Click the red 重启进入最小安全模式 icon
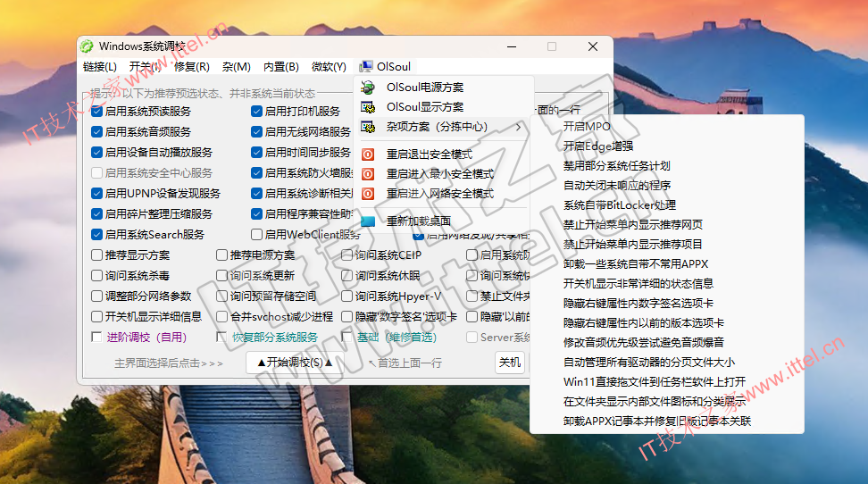The image size is (868, 484). coord(368,174)
